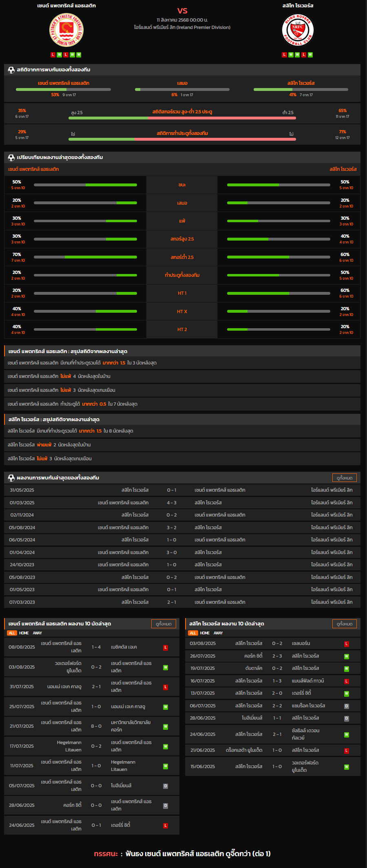Screen dimensions: 367x868
Task: Click the ทำประตูทั้งสองทีม comparison row label
Action: 182,275
